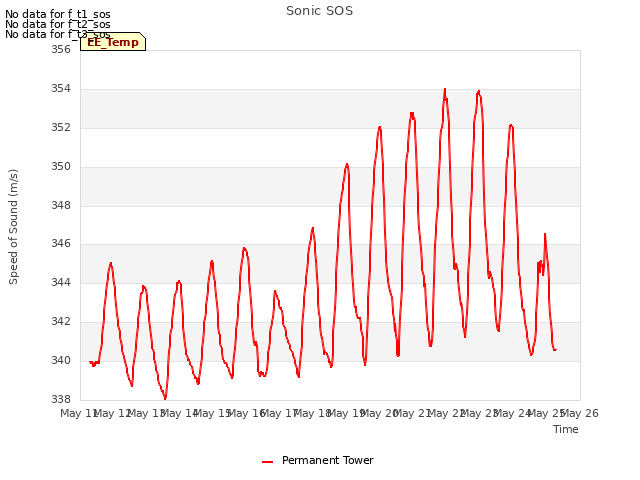Click the 350 y-axis tick label
Screen dimensions: 640x480
[x=61, y=167]
